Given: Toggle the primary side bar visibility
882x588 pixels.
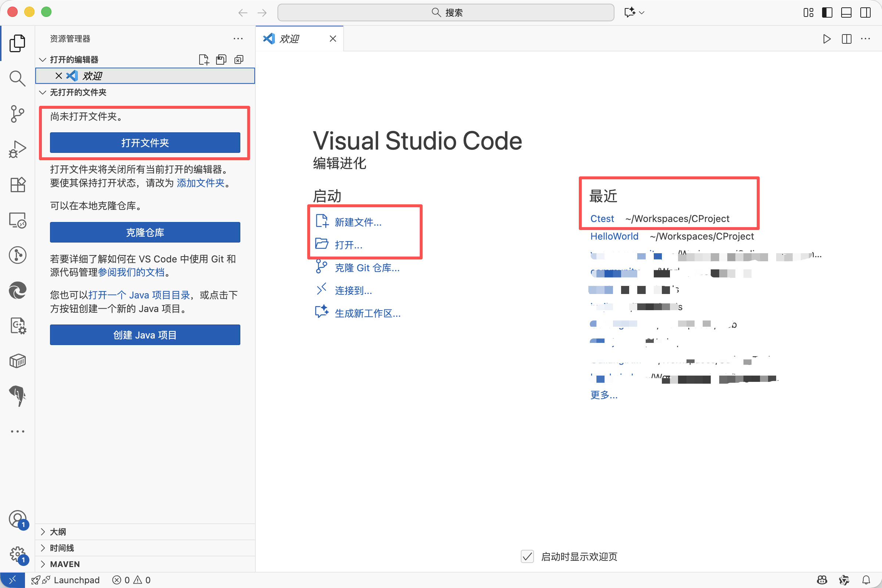Looking at the screenshot, I should (827, 12).
